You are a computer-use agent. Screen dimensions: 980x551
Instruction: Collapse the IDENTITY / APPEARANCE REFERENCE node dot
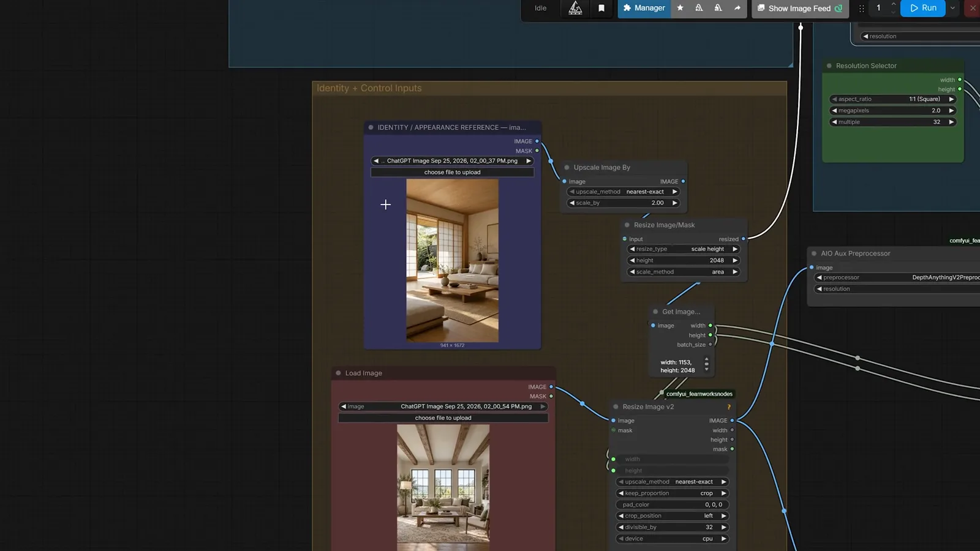tap(371, 127)
